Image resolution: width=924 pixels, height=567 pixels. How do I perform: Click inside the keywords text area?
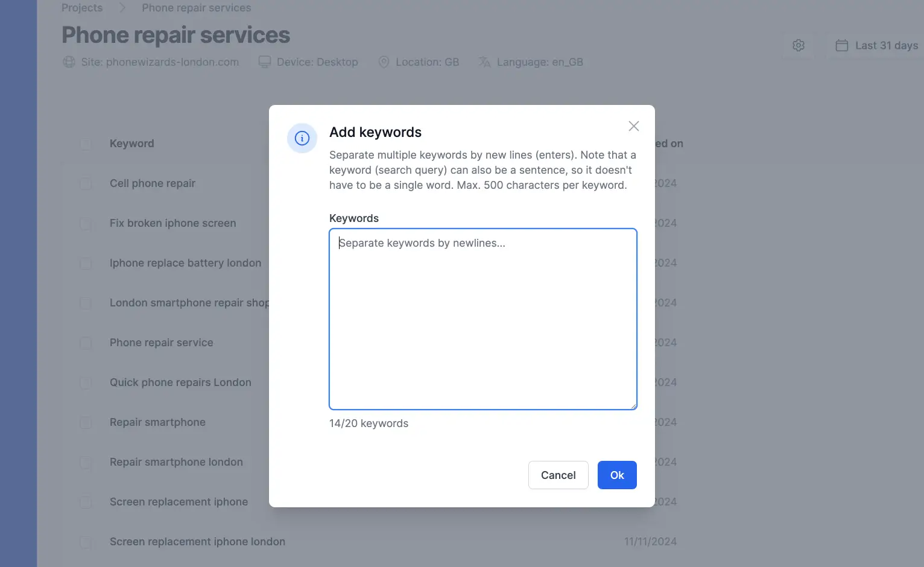click(483, 320)
